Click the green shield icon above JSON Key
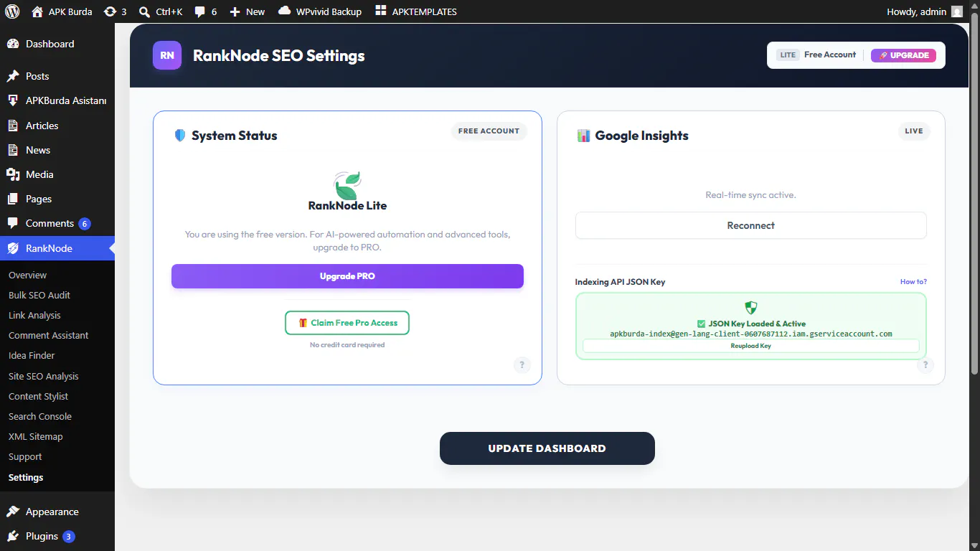 (x=751, y=308)
